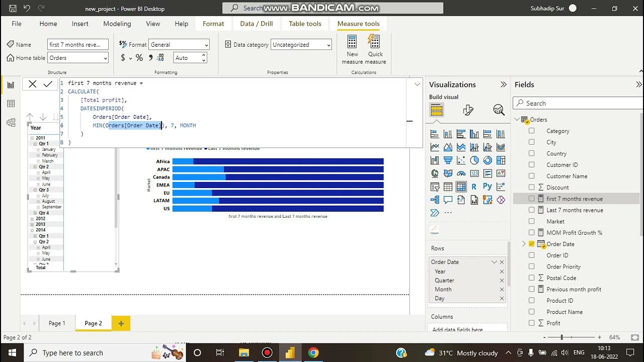
Task: Select the stacked bar chart visual
Action: click(435, 134)
